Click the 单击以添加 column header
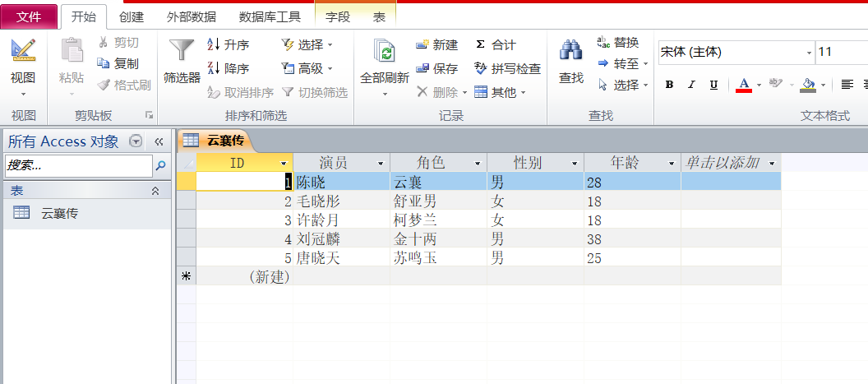 click(x=731, y=163)
